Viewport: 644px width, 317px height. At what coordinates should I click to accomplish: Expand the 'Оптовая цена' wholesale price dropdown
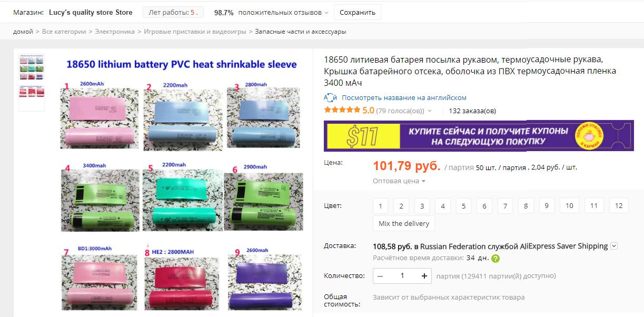click(399, 181)
